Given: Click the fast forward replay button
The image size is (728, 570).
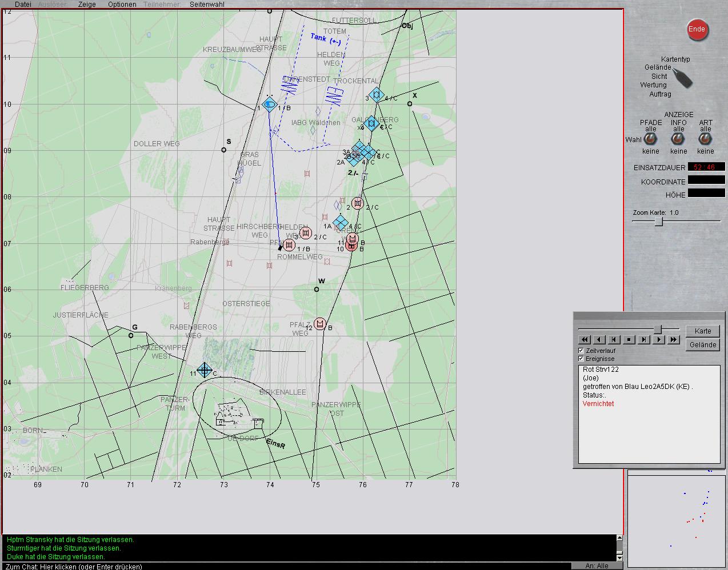Looking at the screenshot, I should pyautogui.click(x=674, y=339).
